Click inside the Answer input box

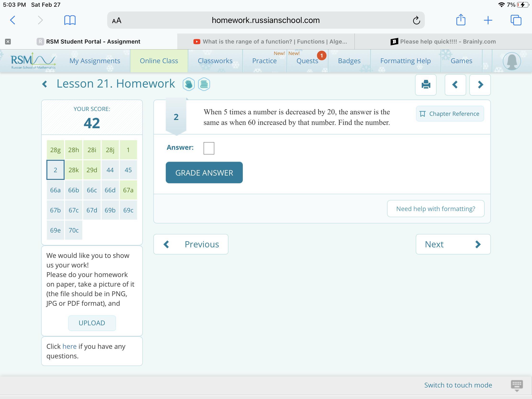pyautogui.click(x=209, y=148)
